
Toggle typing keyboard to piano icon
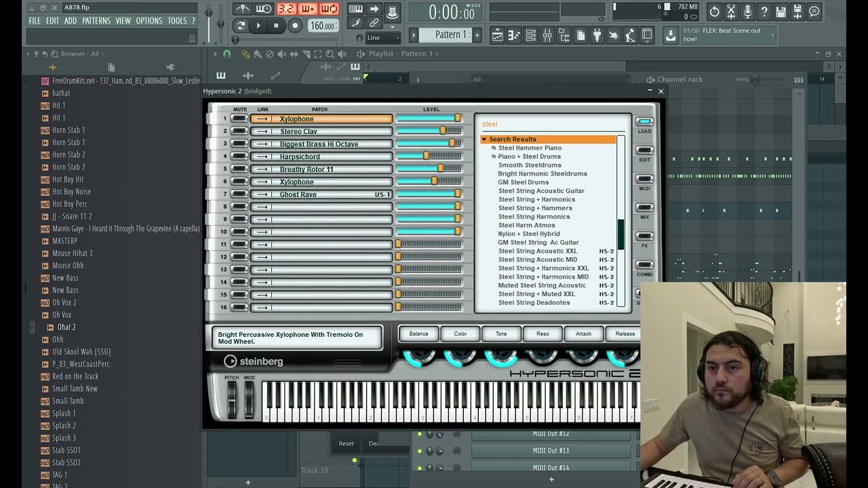click(x=356, y=9)
